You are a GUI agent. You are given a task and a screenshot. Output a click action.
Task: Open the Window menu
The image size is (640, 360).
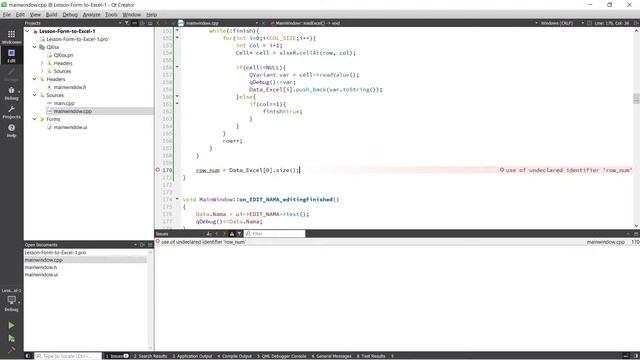[131, 15]
